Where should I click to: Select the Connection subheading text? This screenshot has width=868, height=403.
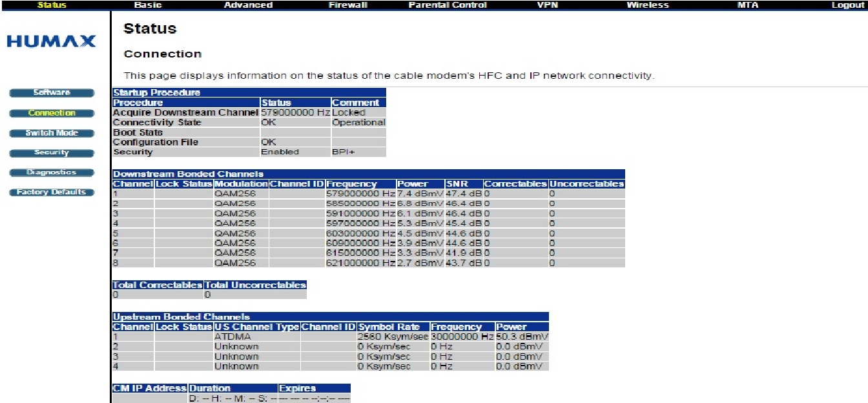click(163, 54)
